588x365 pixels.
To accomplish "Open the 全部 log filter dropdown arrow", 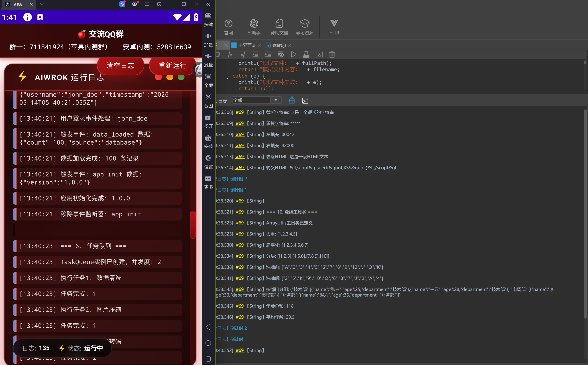I will [276, 100].
